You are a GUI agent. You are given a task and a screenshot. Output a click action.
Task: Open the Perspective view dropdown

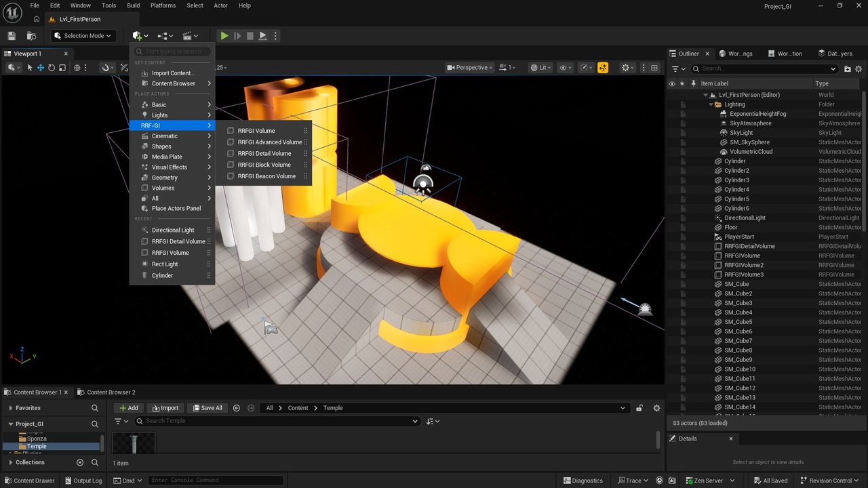[469, 68]
